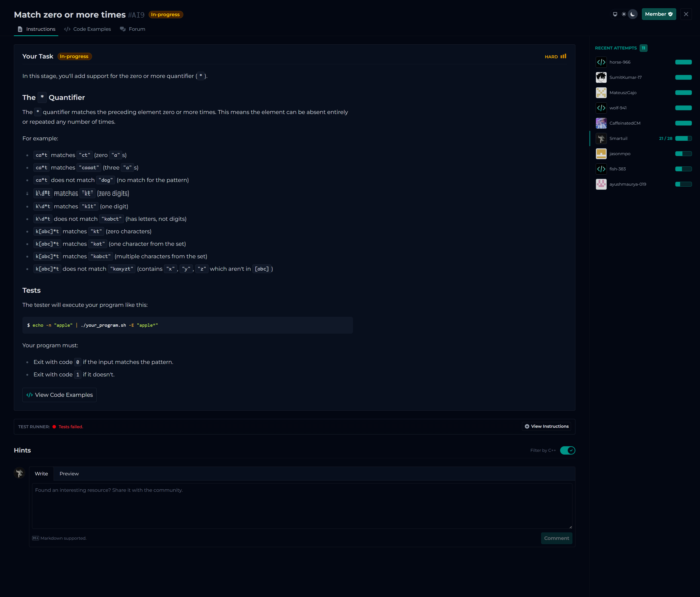Click the HARD difficulty bars icon
This screenshot has height=597, width=700.
563,56
